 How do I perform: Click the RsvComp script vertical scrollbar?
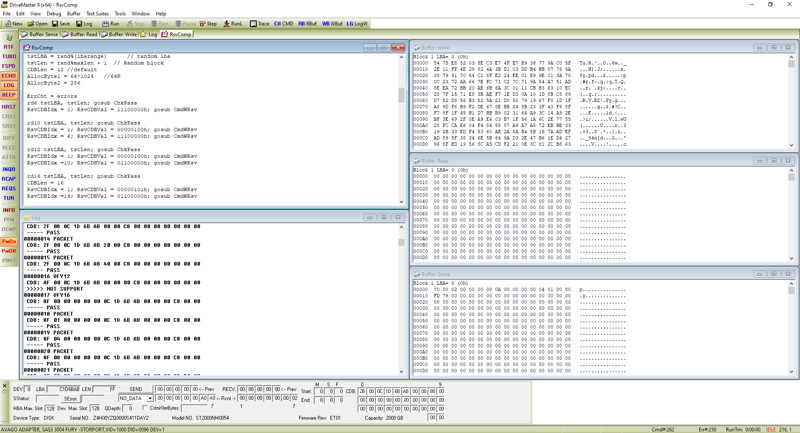(x=402, y=129)
